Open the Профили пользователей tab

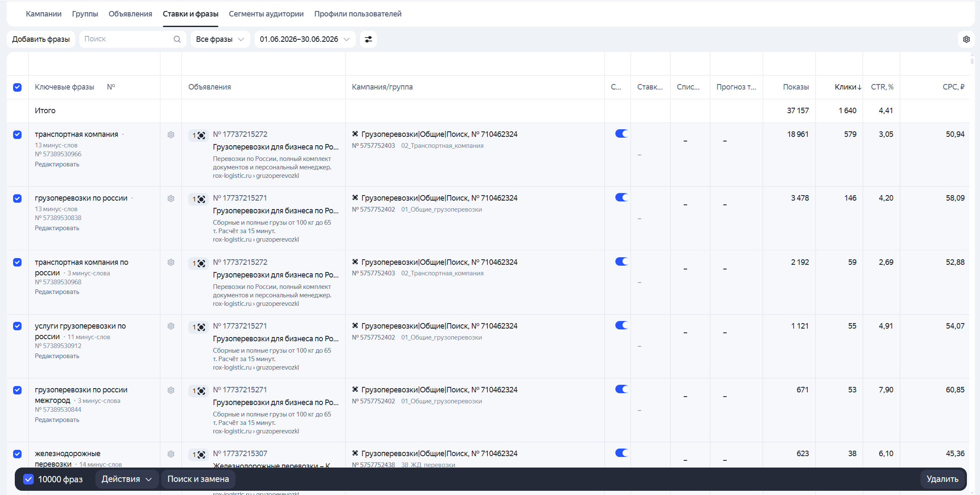coord(358,14)
